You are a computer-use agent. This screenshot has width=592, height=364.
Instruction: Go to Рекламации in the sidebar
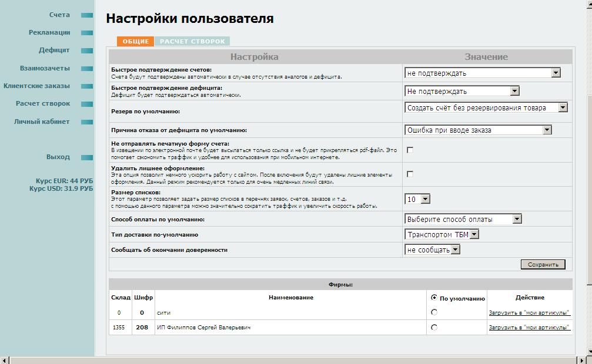[49, 32]
